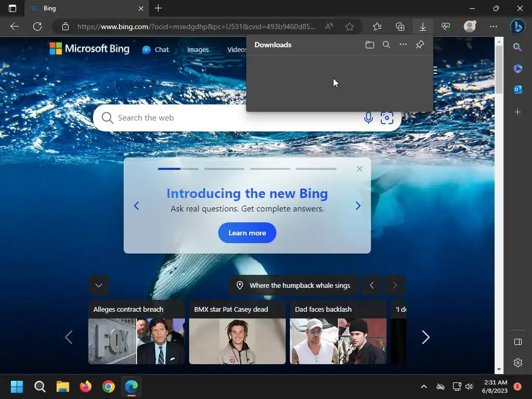The height and width of the screenshot is (399, 532).
Task: Select fourth promo slide indicator
Action: (x=316, y=169)
